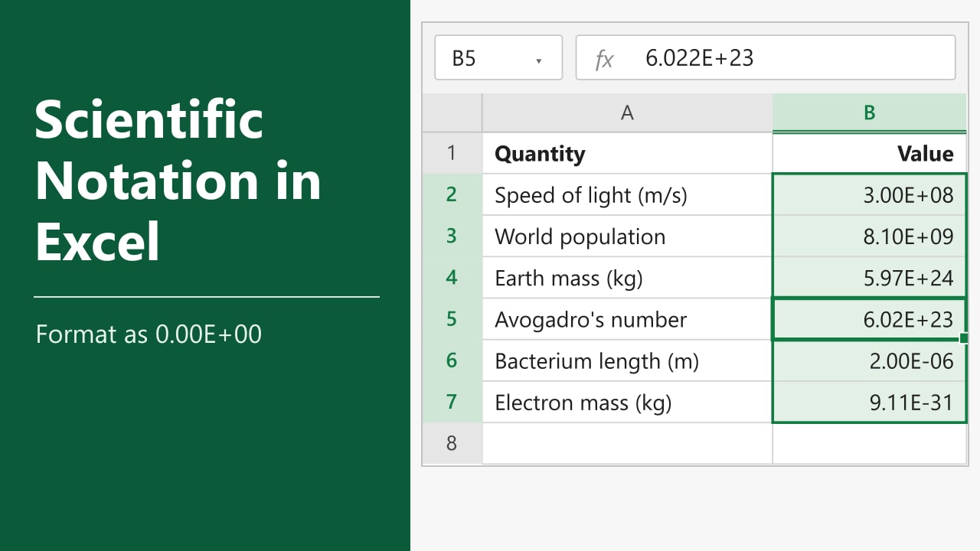Select the "Earth mass (kg)" cell
The image size is (980, 551).
tap(627, 277)
